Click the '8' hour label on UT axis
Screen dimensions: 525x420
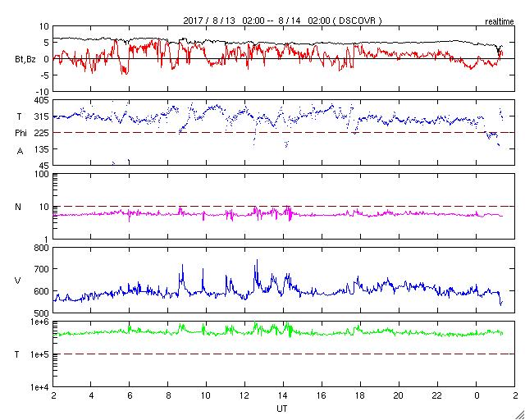(168, 395)
